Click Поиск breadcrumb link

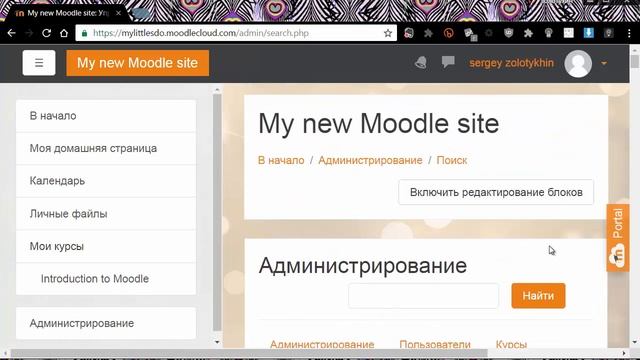pyautogui.click(x=451, y=160)
